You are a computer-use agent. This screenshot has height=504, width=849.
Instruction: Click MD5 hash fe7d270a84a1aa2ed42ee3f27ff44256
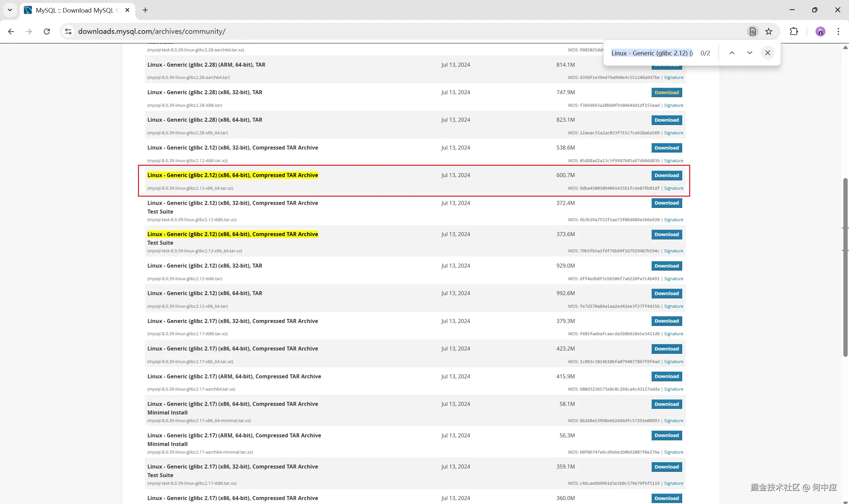click(x=620, y=306)
